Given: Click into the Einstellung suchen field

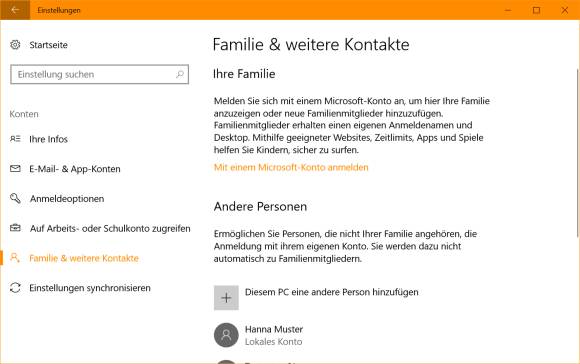Looking at the screenshot, I should pyautogui.click(x=100, y=74).
